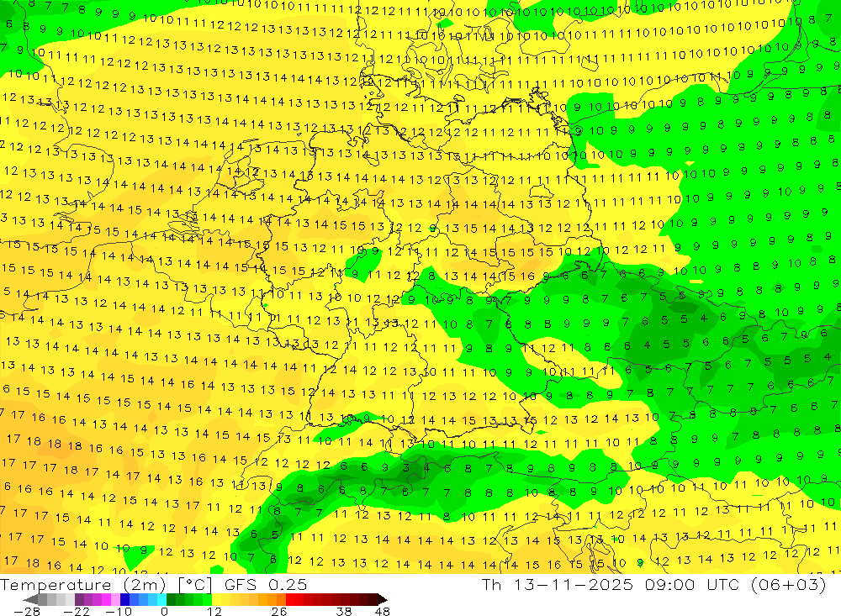Click the lone '3' value in the Alps
Image resolution: width=841 pixels, height=616 pixels.
405,467
